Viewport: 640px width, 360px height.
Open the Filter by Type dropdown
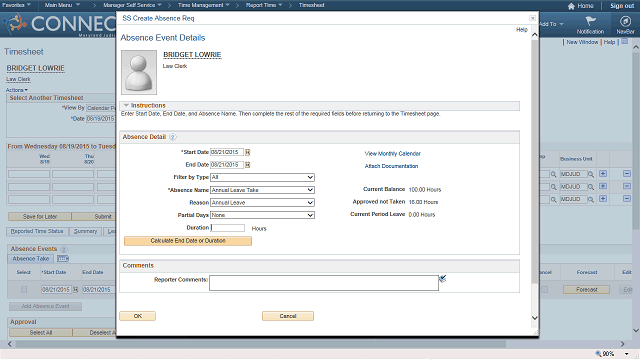click(x=262, y=178)
